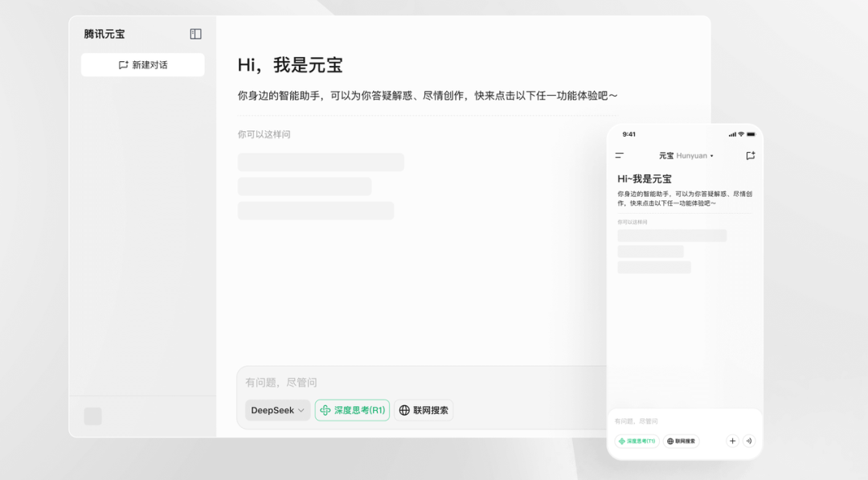Toggle 深度思考(T1) on the phone
Image resolution: width=868 pixels, height=480 pixels.
(637, 441)
